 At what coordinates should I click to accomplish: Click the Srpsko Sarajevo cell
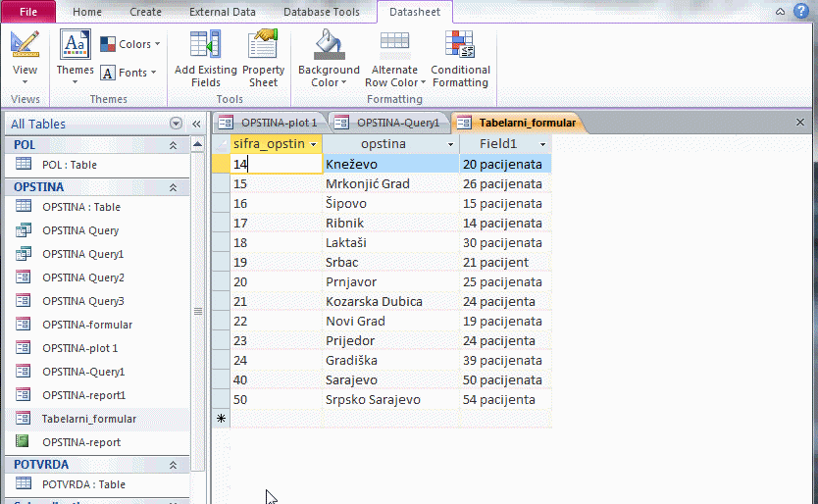[390, 400]
